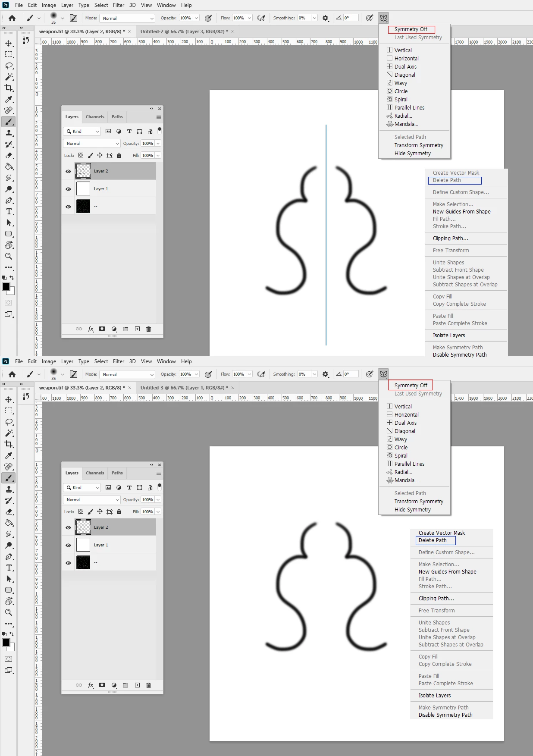Select the Pen tool in the Untitled-2 window
The width and height of the screenshot is (533, 756).
9,200
